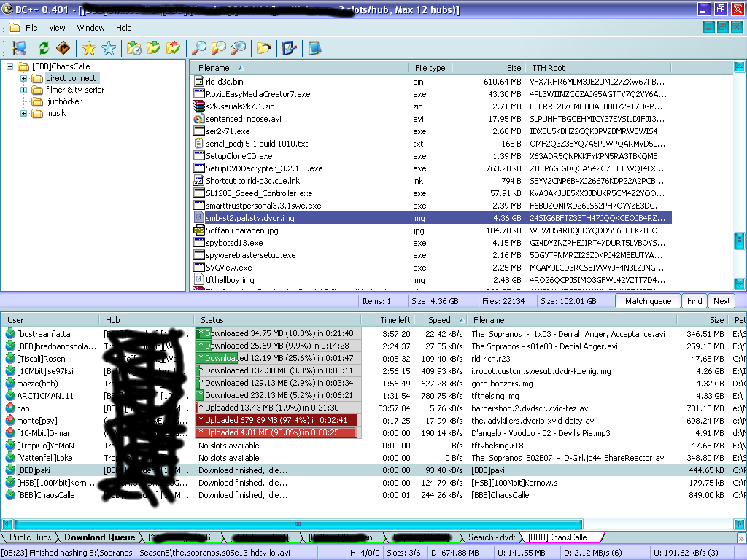Switch to the Public Hubs tab

30,537
